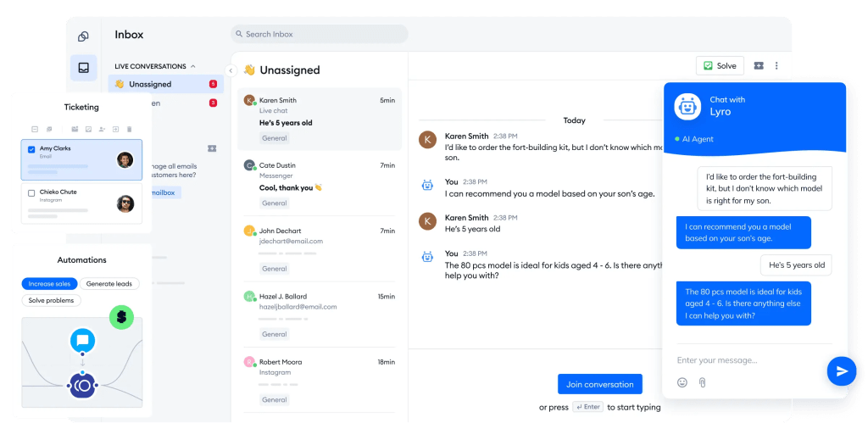Collapse the conversation list panel arrow
The image size is (868, 423).
231,70
